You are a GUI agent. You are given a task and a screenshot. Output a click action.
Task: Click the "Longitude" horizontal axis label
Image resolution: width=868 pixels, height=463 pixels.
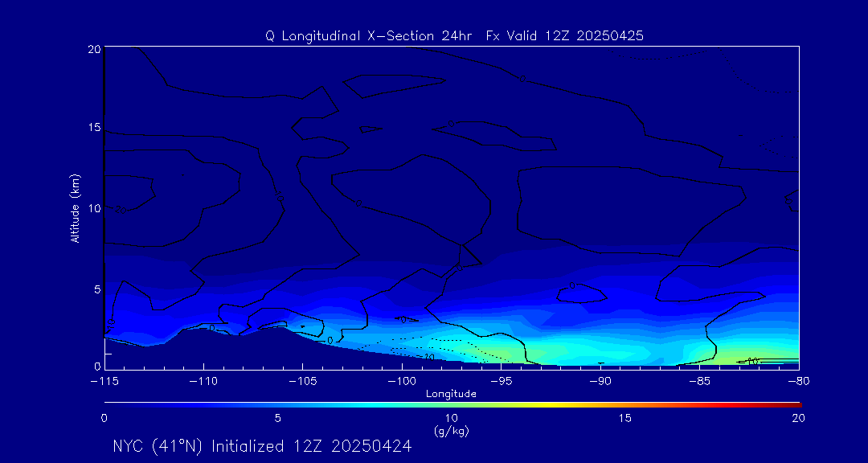coord(451,394)
